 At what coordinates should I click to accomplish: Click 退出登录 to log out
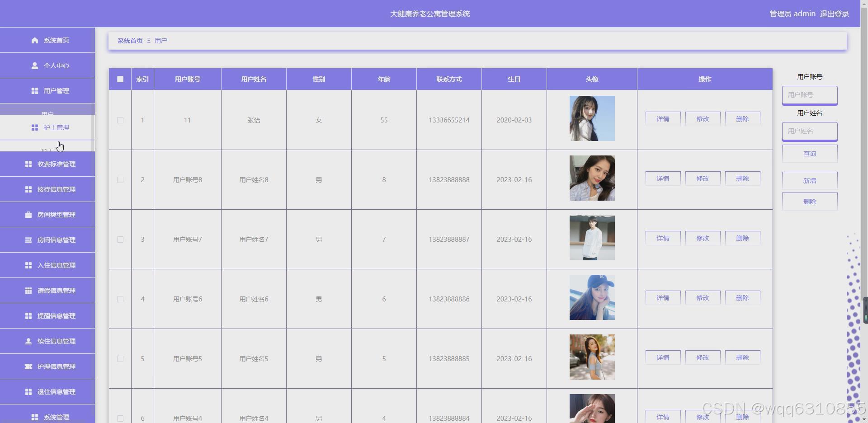point(834,14)
